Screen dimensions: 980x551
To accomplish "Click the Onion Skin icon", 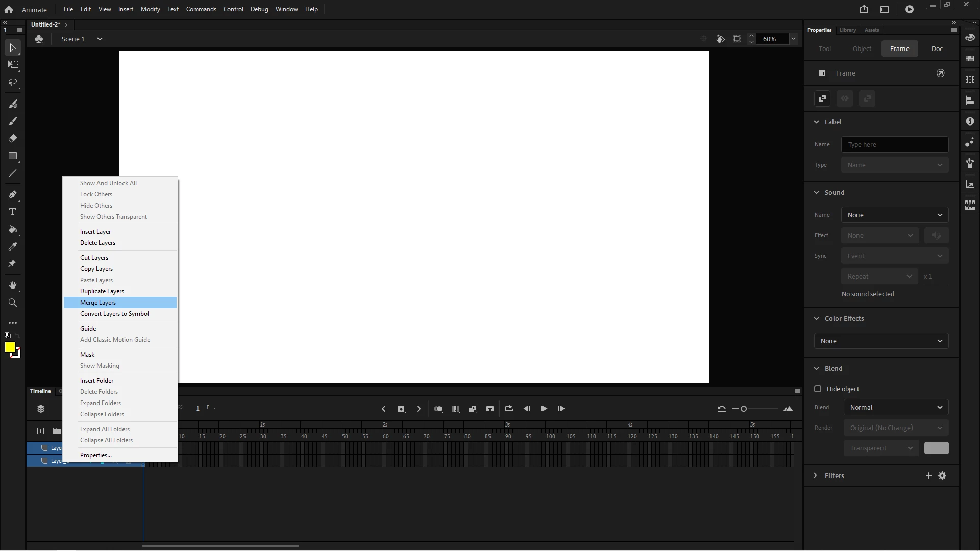I will pyautogui.click(x=438, y=409).
